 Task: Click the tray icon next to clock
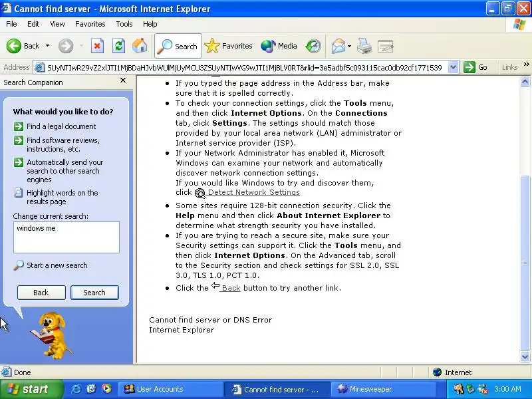482,389
